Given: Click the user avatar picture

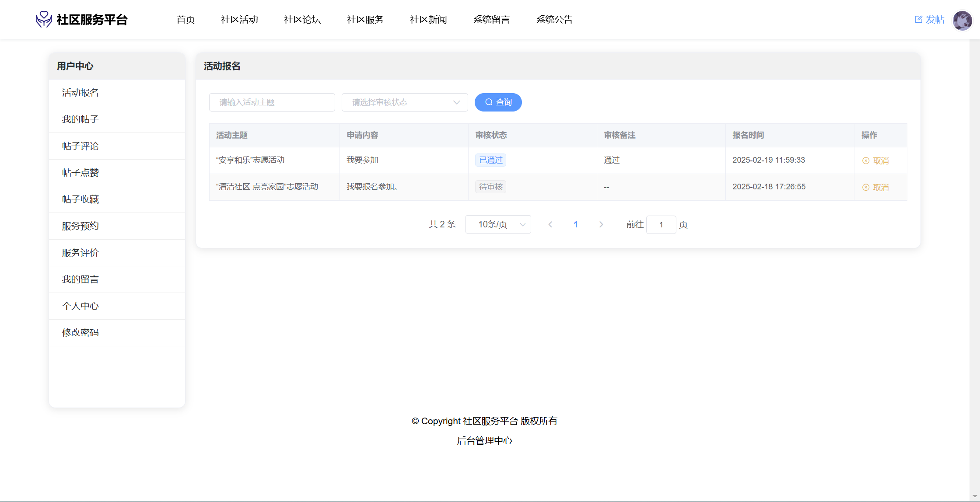Looking at the screenshot, I should pyautogui.click(x=962, y=20).
